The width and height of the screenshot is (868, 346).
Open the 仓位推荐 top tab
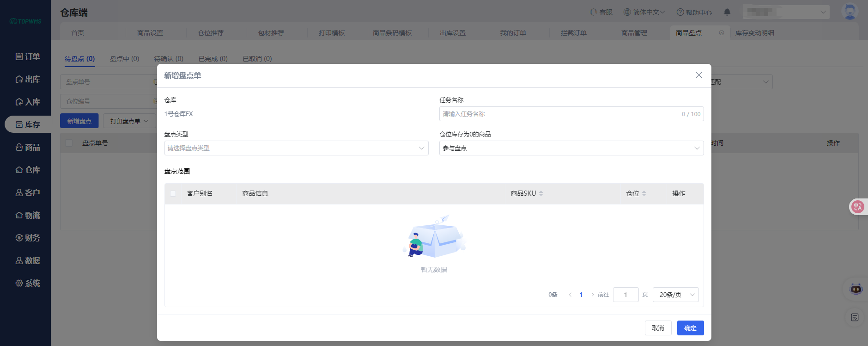(211, 33)
